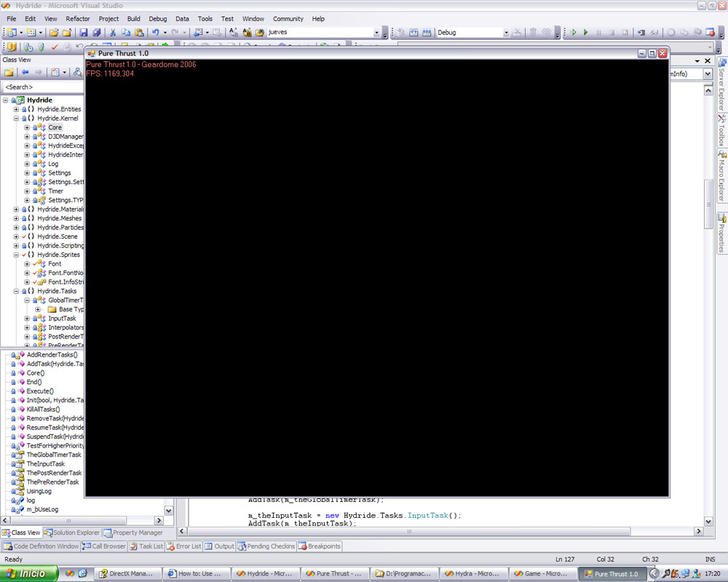Screen dimensions: 728x582
Task: Expand the Base Types folder node
Action: pos(38,309)
